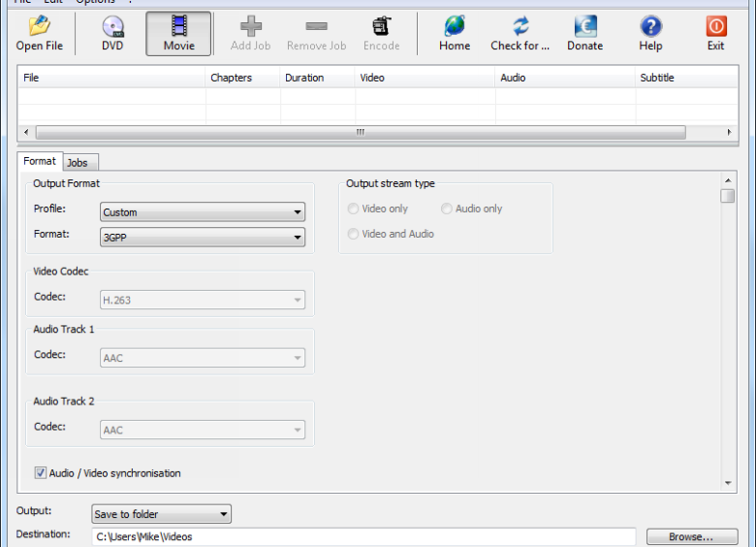This screenshot has width=756, height=547.
Task: Expand the Profile dropdown set to Custom
Action: pyautogui.click(x=203, y=212)
